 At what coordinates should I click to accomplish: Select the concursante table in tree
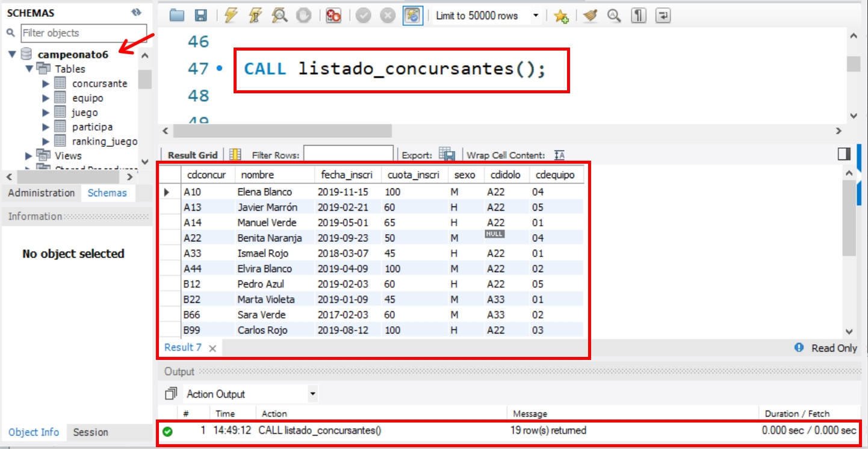pos(99,84)
